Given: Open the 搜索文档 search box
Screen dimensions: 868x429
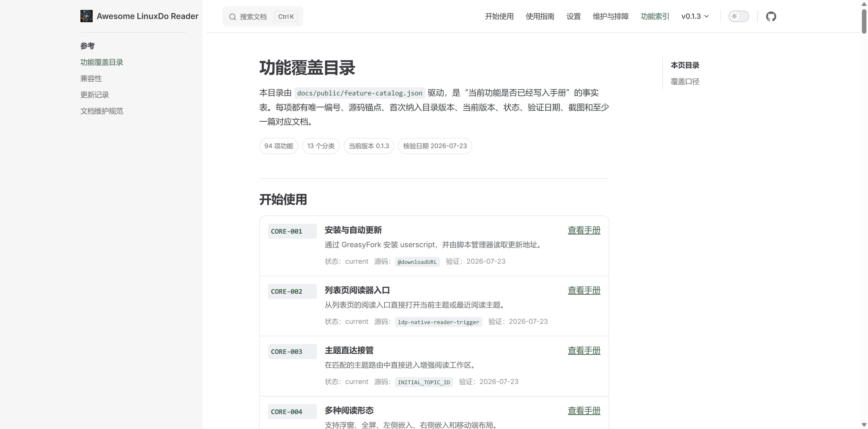Looking at the screenshot, I should click(x=263, y=16).
